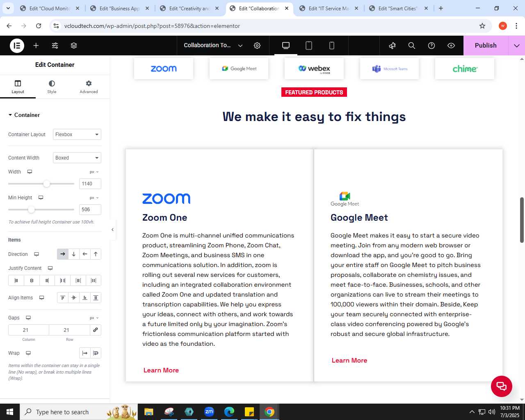The image size is (525, 420).
Task: Expand the Publish save options arrow
Action: pos(517,46)
